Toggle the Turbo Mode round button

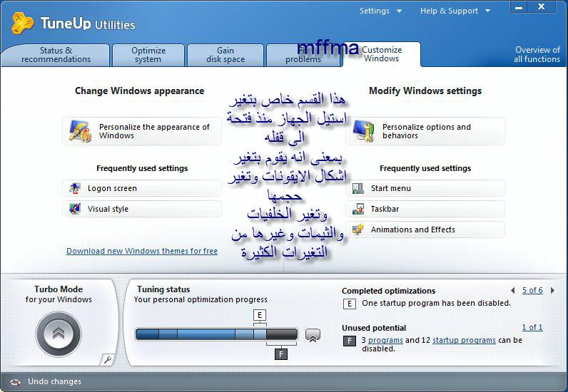pyautogui.click(x=59, y=334)
